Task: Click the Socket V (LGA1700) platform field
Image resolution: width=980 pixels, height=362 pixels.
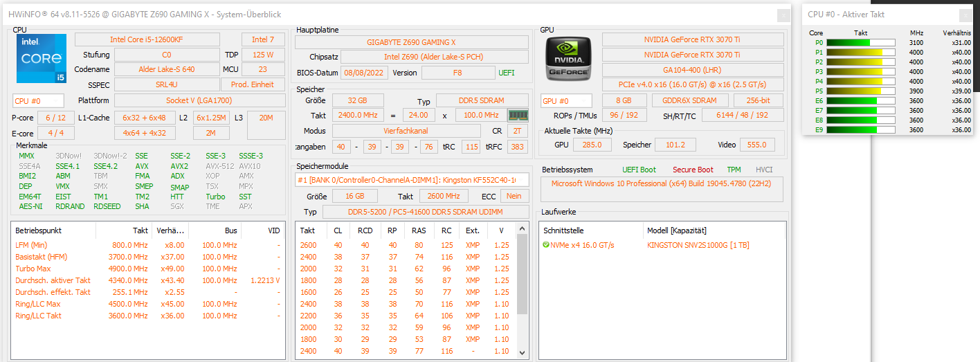Action: pyautogui.click(x=199, y=100)
